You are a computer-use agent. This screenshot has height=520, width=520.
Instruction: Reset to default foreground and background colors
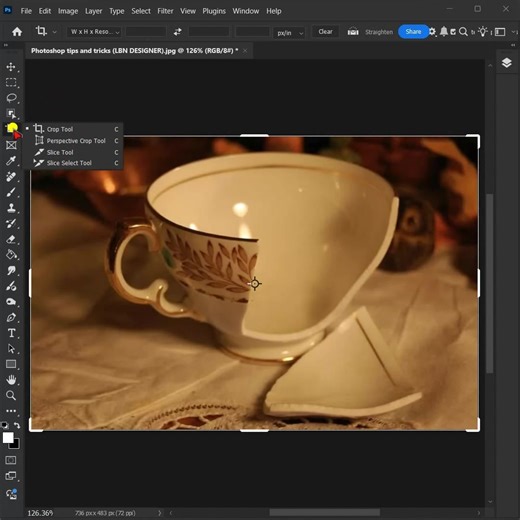5,425
